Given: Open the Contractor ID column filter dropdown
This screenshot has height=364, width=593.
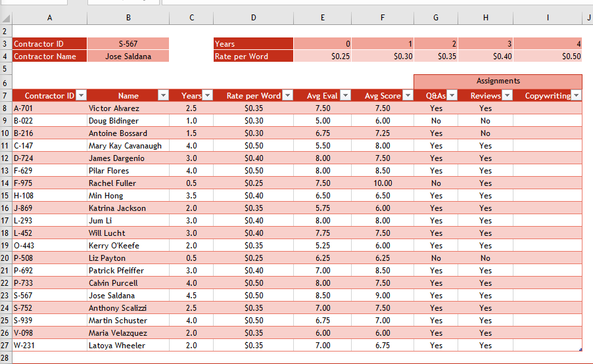Looking at the screenshot, I should (x=82, y=95).
